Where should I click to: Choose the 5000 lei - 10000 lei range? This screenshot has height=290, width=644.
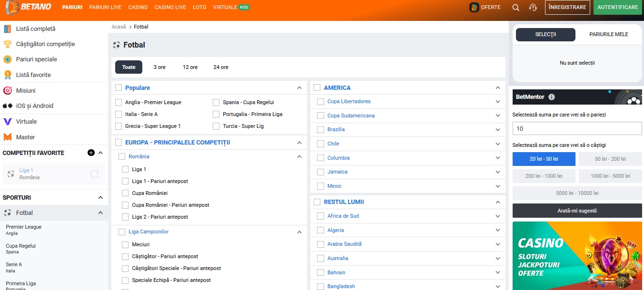(x=577, y=193)
